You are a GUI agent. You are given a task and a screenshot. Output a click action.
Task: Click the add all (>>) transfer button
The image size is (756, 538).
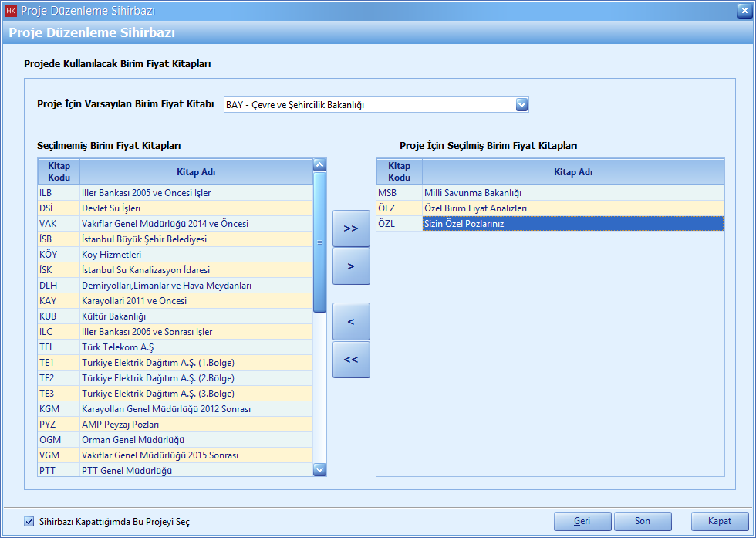point(351,228)
